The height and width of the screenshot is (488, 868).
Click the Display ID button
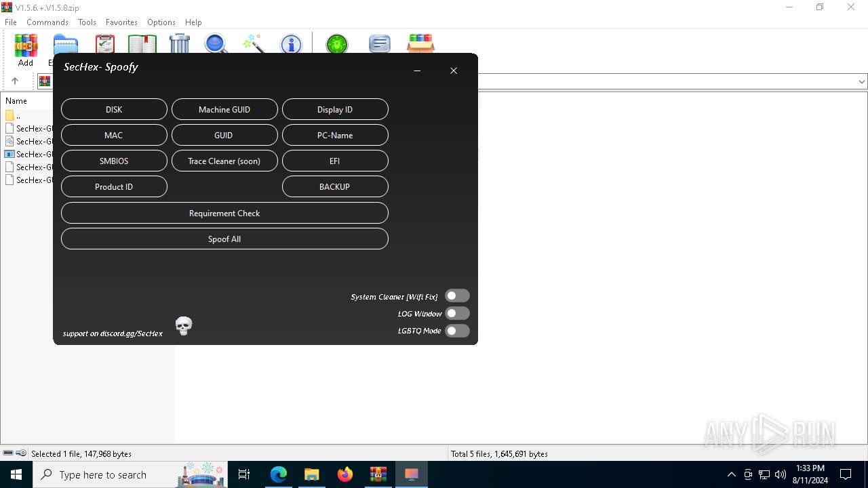pos(335,109)
